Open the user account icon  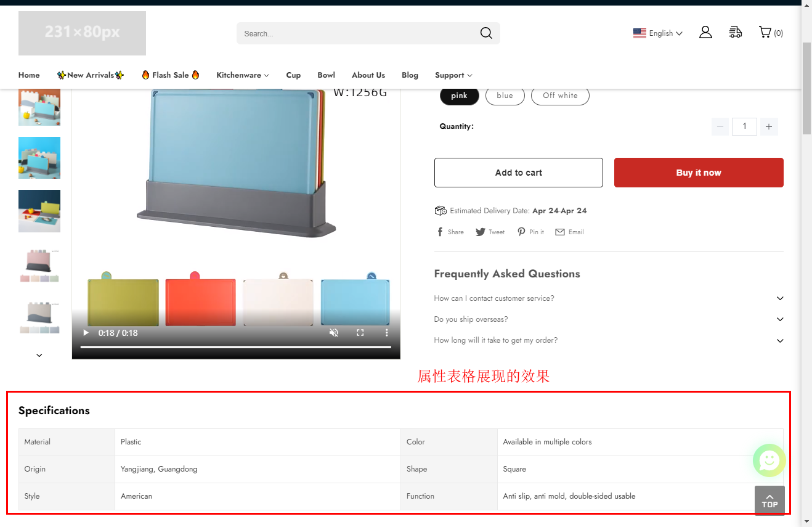tap(705, 33)
